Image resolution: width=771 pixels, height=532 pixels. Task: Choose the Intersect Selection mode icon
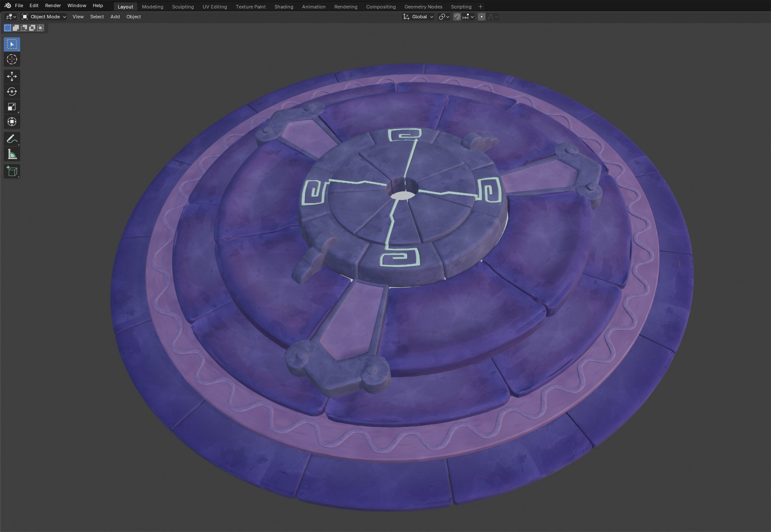pyautogui.click(x=40, y=28)
